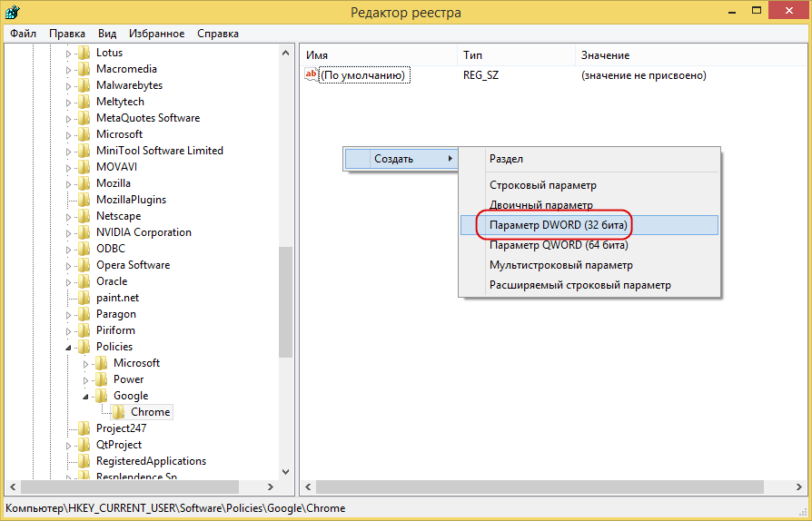Click the Opera Software folder icon
Viewport: 812px width, 521px height.
[84, 265]
